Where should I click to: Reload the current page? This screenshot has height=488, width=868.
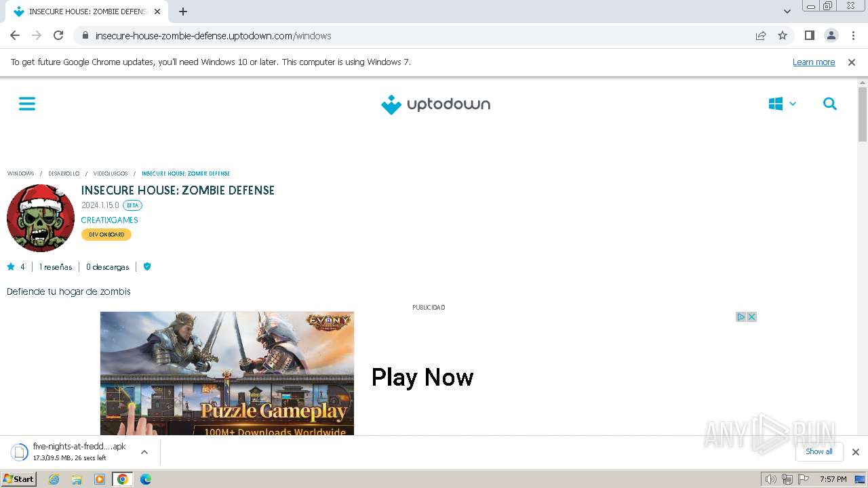pos(58,35)
